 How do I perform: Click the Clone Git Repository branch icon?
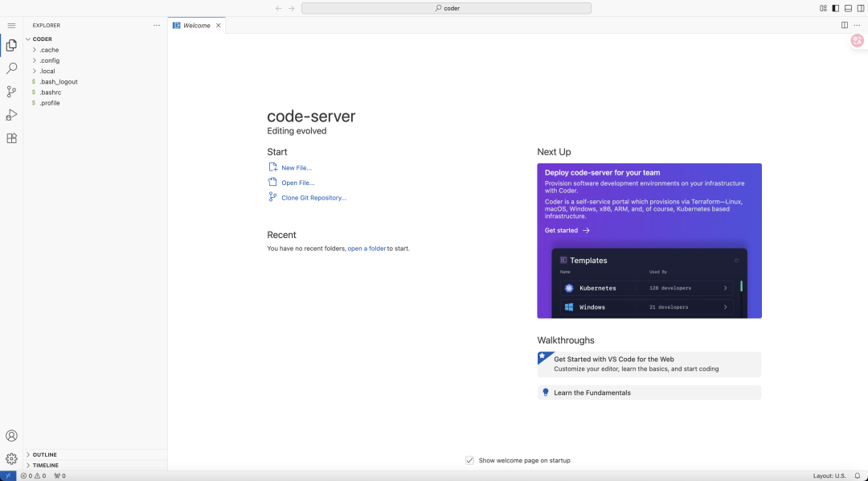(272, 197)
